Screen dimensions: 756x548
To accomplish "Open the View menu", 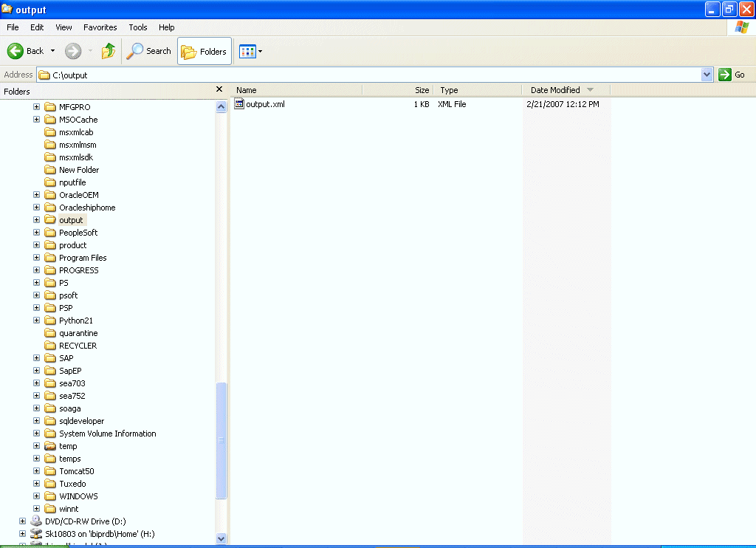I will (x=63, y=27).
